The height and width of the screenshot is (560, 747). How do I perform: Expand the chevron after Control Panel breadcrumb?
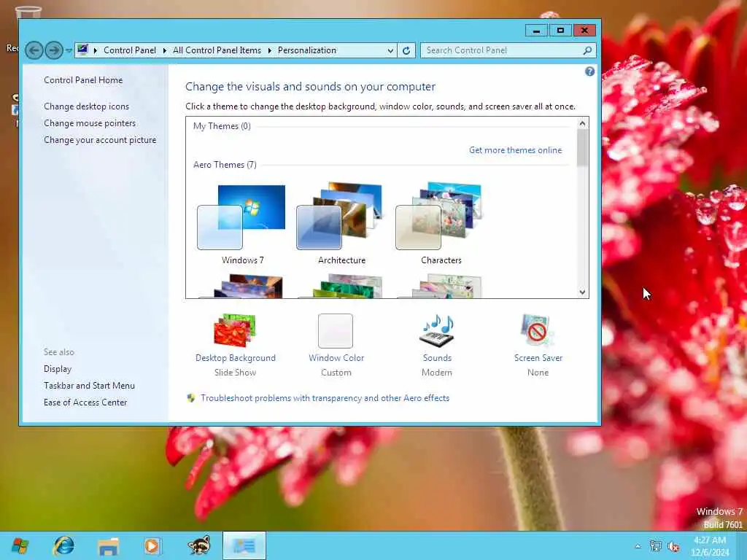pyautogui.click(x=164, y=50)
